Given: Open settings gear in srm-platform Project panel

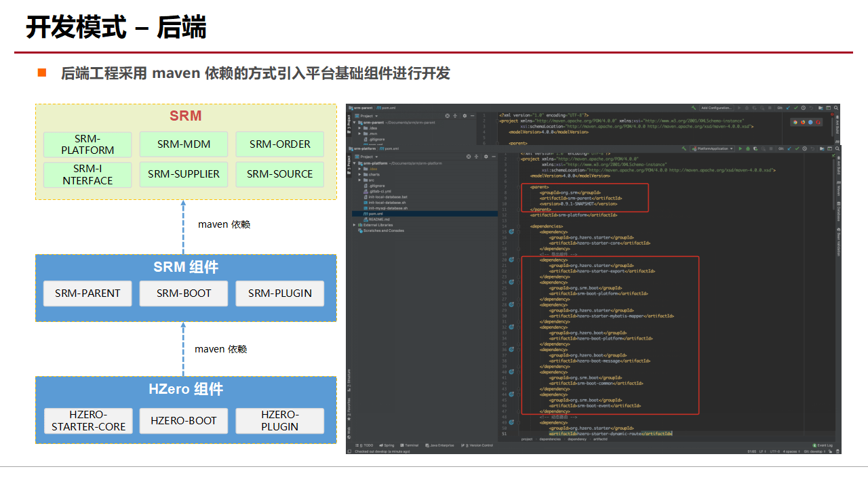Looking at the screenshot, I should (486, 157).
